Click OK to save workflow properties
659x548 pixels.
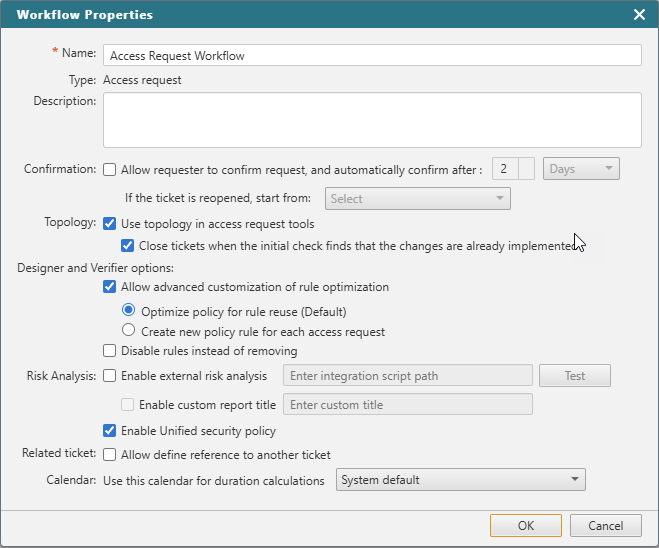[x=525, y=525]
